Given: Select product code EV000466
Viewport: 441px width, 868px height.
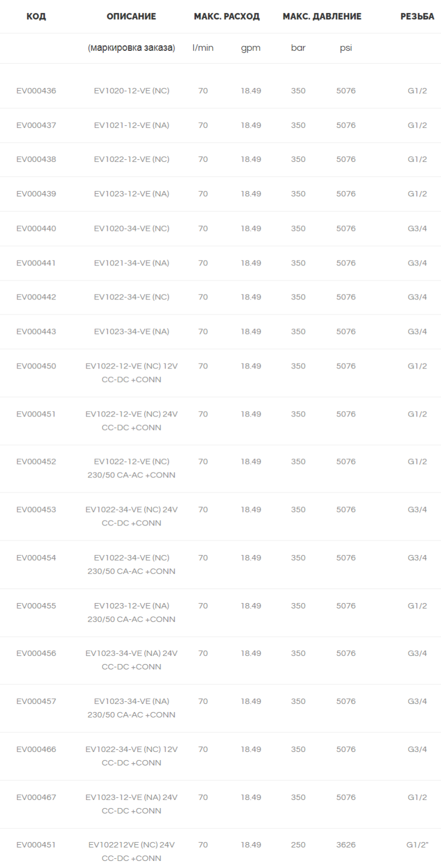Looking at the screenshot, I should [x=36, y=749].
